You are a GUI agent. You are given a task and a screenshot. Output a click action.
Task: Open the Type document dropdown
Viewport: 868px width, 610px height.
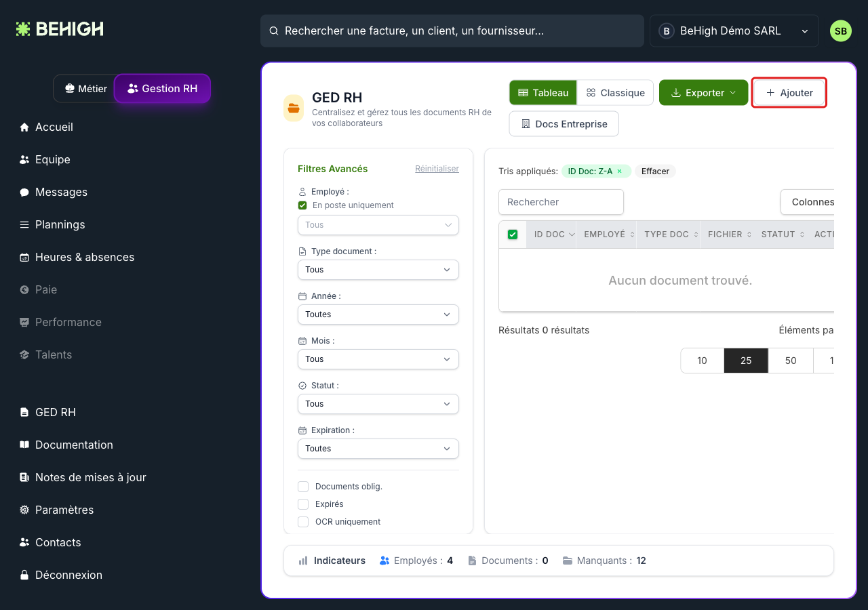tap(378, 270)
